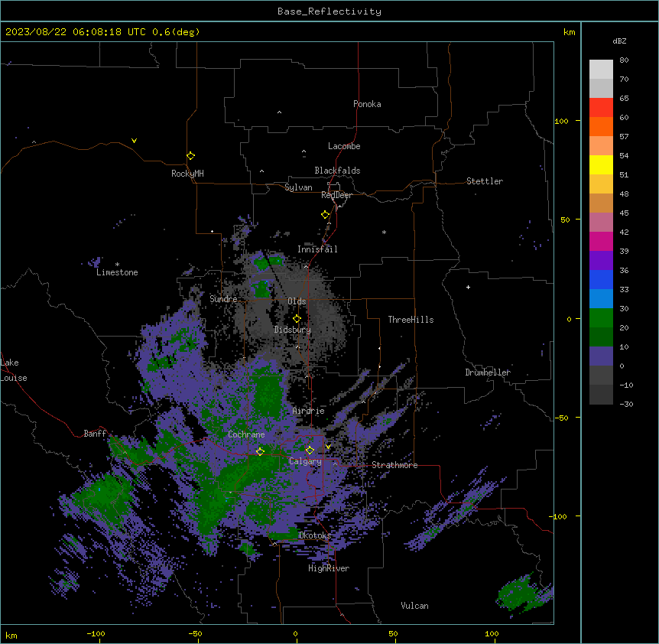Click the RockyMH label
The height and width of the screenshot is (644, 659).
pos(187,174)
